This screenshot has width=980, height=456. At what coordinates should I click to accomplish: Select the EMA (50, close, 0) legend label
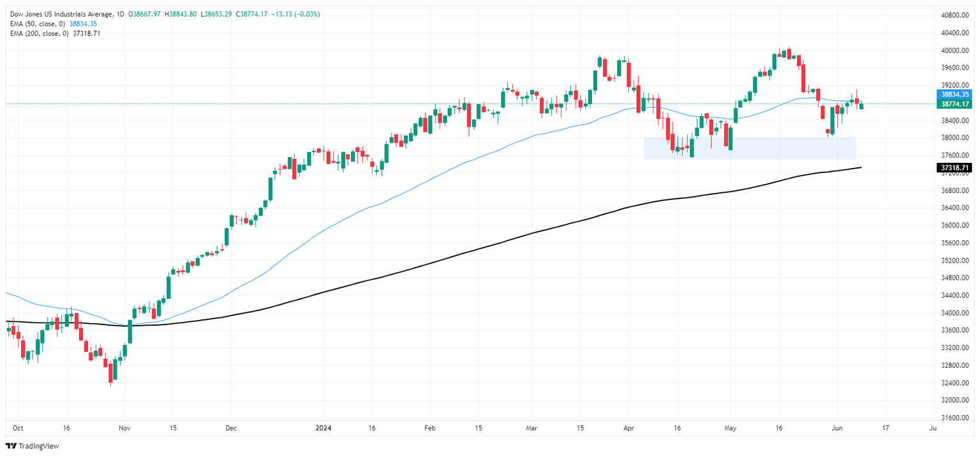37,24
